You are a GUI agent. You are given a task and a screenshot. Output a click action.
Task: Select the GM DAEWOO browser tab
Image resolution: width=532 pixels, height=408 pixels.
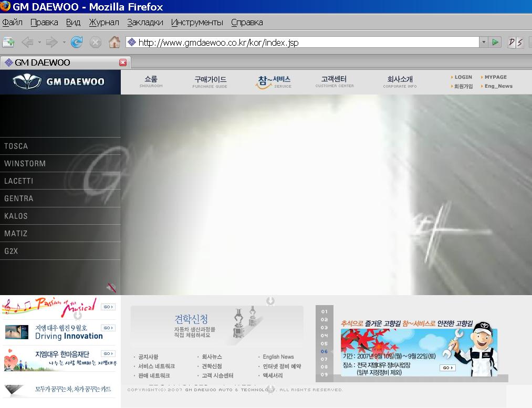[x=65, y=62]
